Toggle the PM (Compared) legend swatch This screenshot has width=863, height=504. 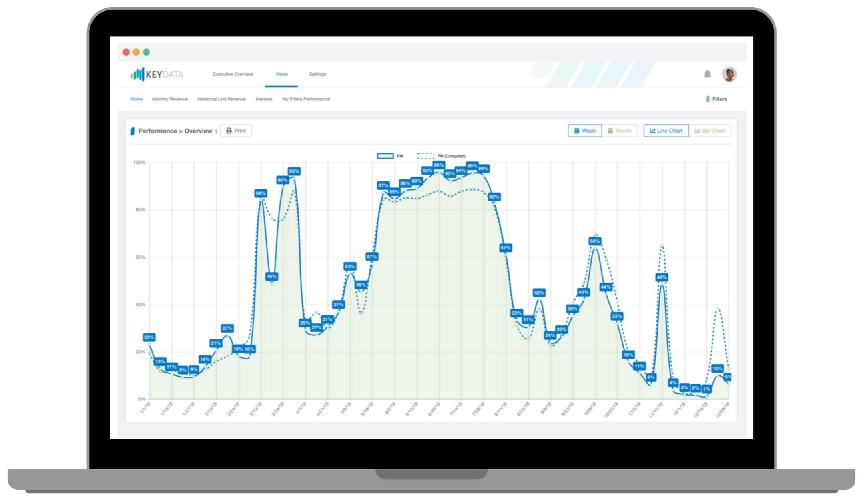[x=426, y=156]
